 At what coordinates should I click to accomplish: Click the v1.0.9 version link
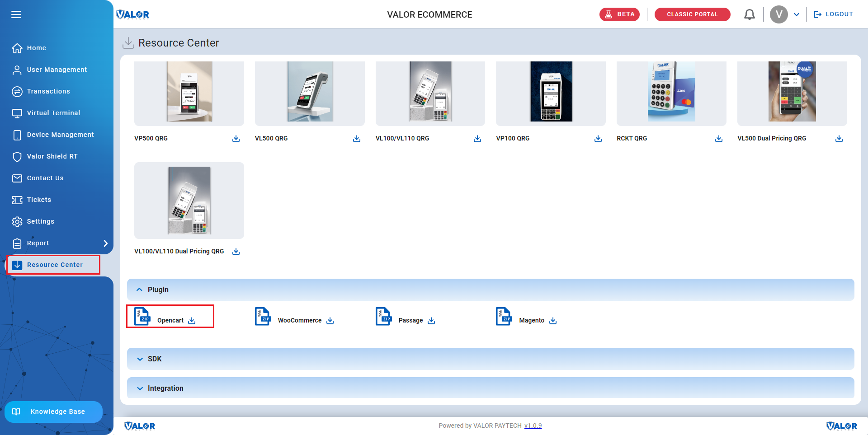533,426
